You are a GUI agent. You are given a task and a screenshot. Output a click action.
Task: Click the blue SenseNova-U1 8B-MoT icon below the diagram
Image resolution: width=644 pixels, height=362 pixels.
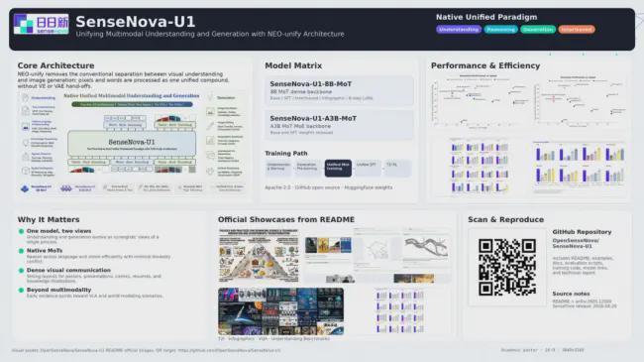(x=25, y=188)
